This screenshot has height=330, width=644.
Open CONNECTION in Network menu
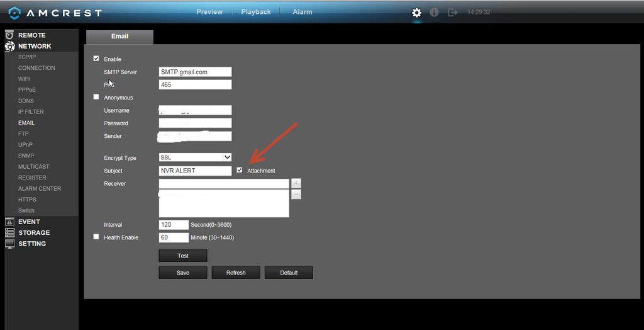[x=36, y=68]
